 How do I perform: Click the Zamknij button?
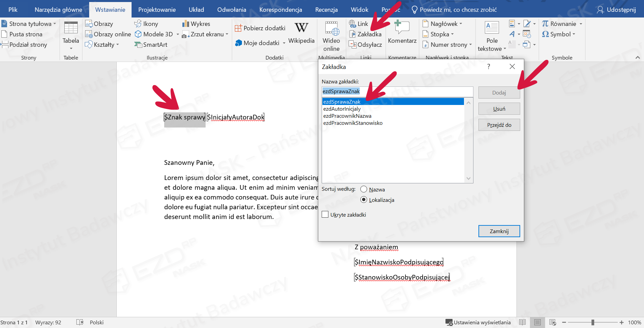(x=499, y=231)
